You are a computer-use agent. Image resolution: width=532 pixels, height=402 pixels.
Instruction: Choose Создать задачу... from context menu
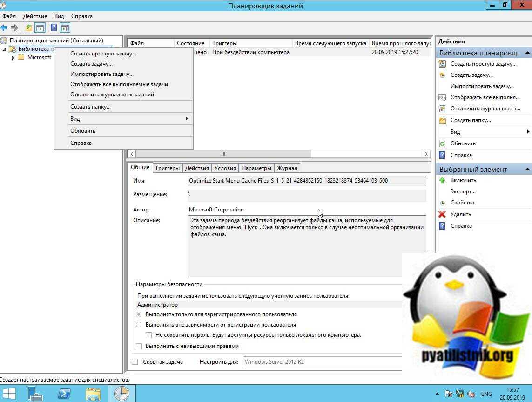tap(91, 64)
